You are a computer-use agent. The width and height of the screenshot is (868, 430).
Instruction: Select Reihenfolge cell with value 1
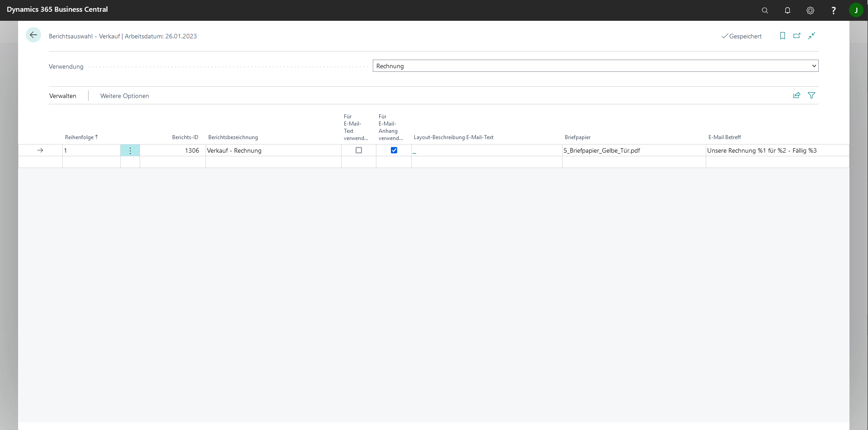(x=91, y=150)
